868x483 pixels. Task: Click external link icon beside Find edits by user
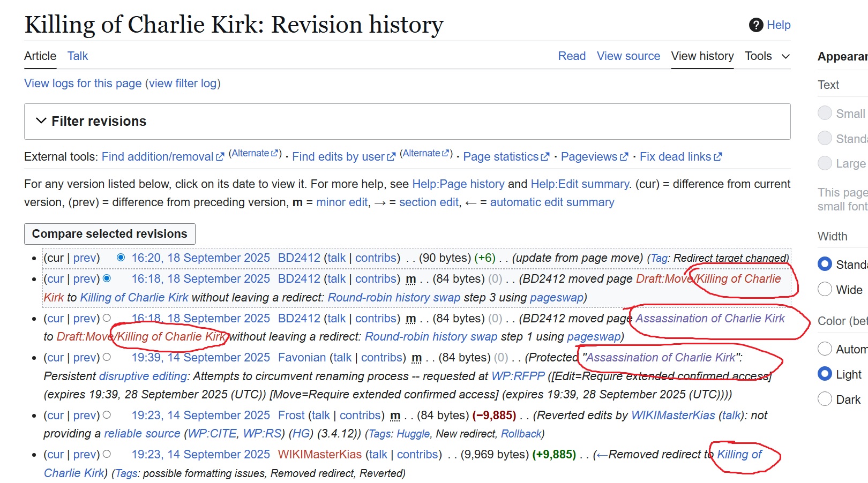click(x=391, y=157)
